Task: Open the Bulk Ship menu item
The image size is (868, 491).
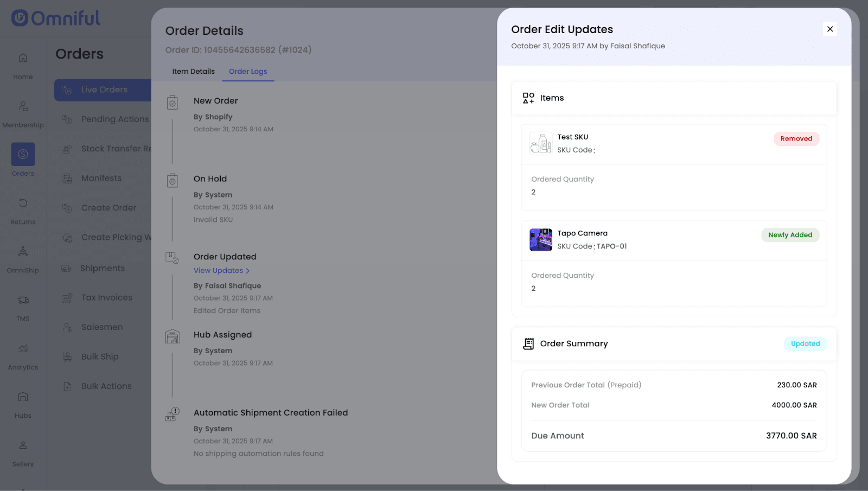Action: tap(100, 357)
